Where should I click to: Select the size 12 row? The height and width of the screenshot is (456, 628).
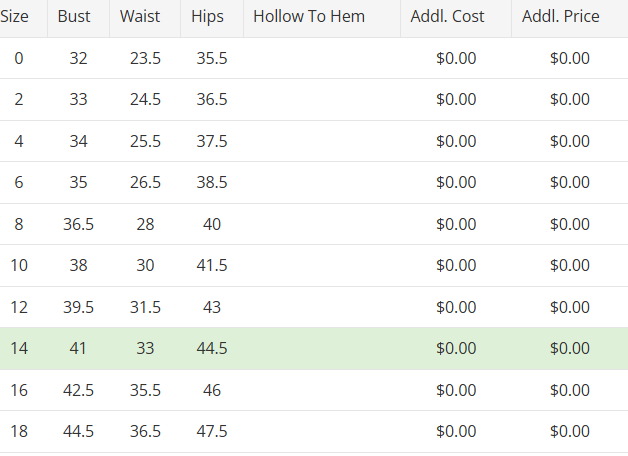pos(314,307)
